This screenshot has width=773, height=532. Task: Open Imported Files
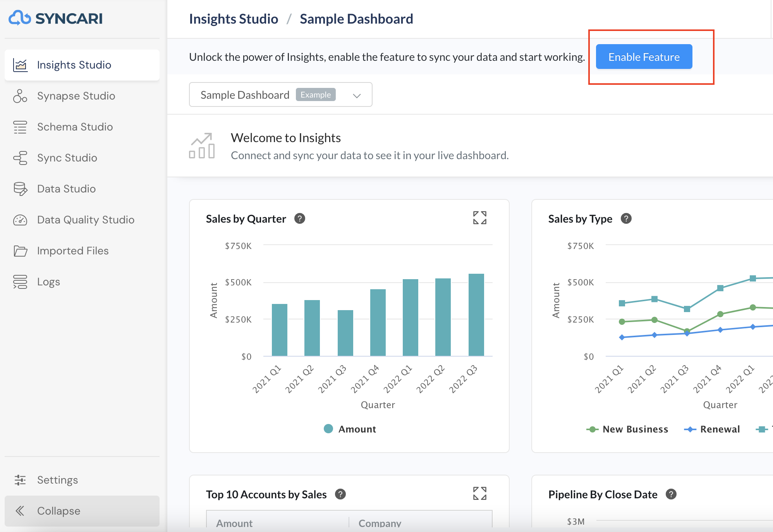82,251
